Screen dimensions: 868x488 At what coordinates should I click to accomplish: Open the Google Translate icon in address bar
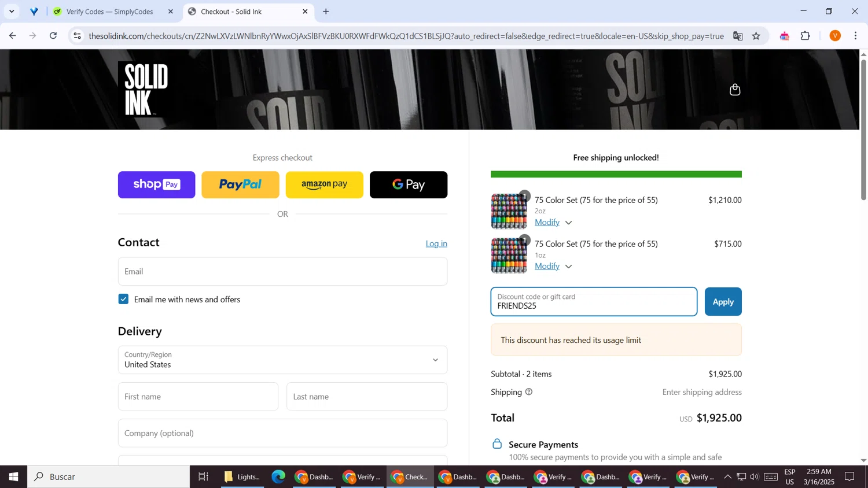pos(738,36)
